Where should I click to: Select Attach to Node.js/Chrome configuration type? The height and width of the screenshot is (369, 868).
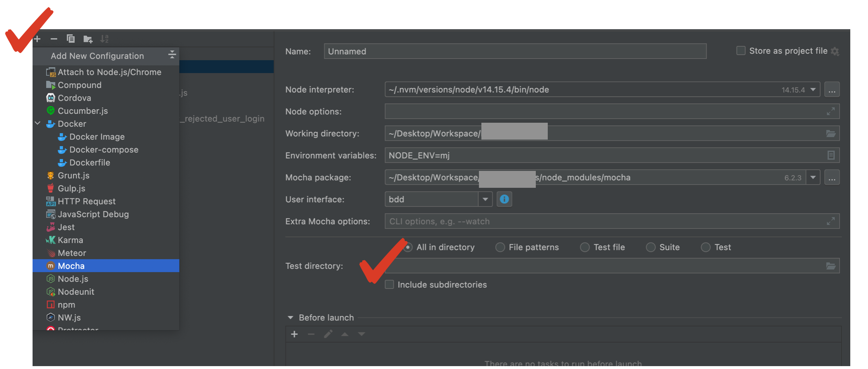(x=106, y=72)
